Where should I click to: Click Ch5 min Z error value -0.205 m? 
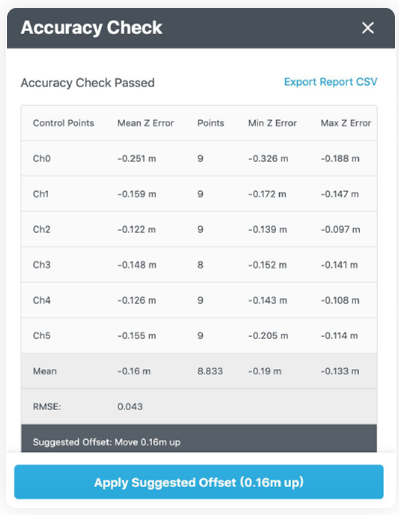pyautogui.click(x=268, y=336)
